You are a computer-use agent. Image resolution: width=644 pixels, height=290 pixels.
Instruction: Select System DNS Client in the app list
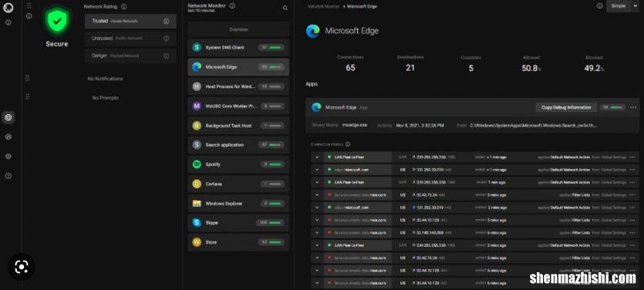tap(238, 48)
